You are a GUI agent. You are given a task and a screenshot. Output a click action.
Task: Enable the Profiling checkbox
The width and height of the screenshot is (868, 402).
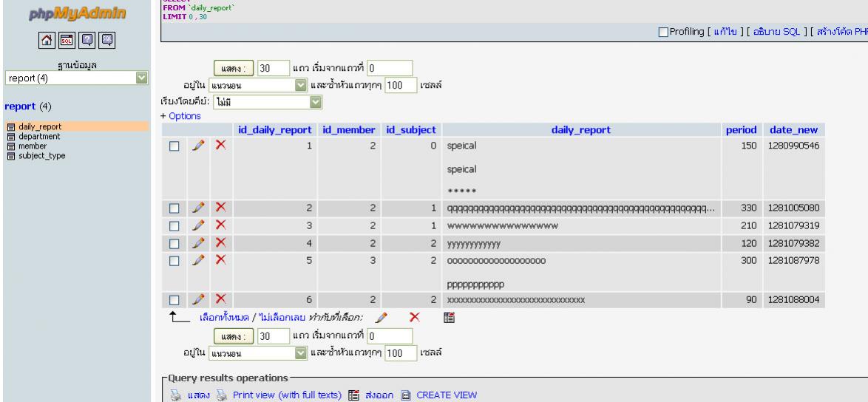(x=663, y=32)
